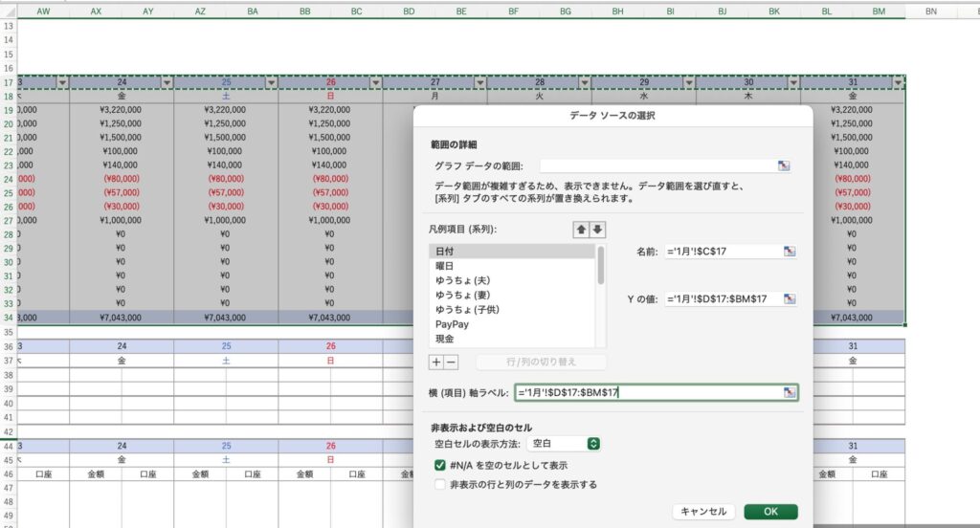Open filter dropdown on column 25 header
980x528 pixels.
tap(272, 82)
